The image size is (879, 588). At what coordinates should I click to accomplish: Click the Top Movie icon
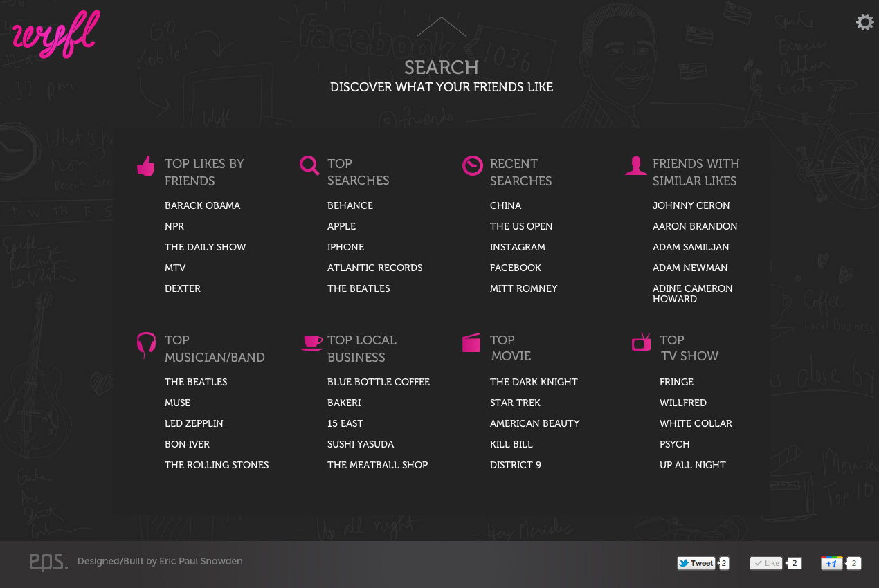pos(471,342)
